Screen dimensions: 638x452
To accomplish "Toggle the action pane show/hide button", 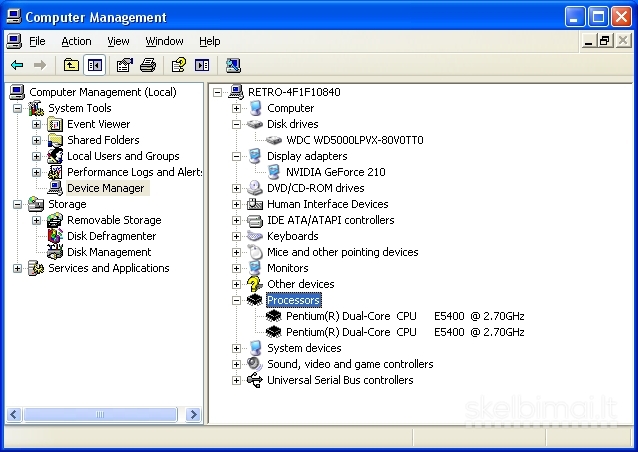I will [202, 65].
